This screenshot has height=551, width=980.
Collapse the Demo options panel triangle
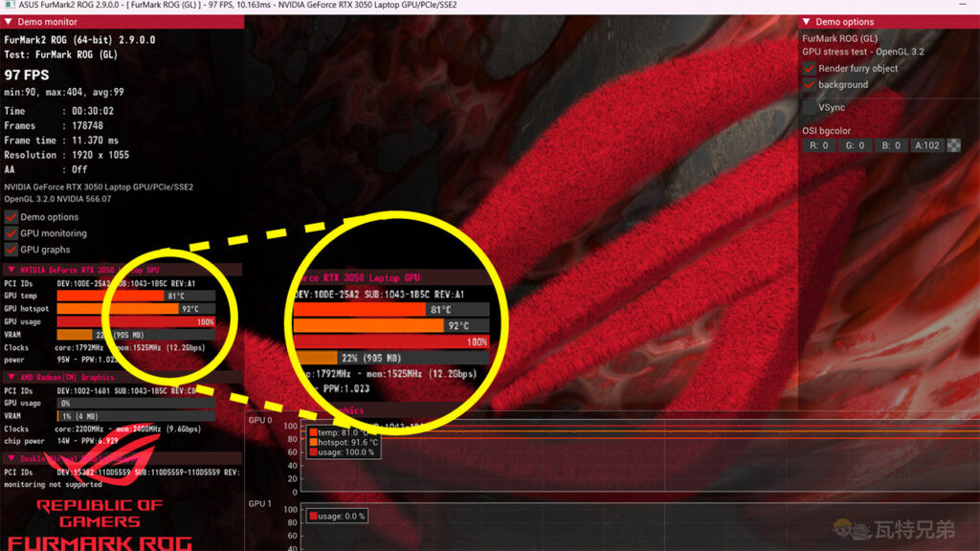click(x=806, y=22)
